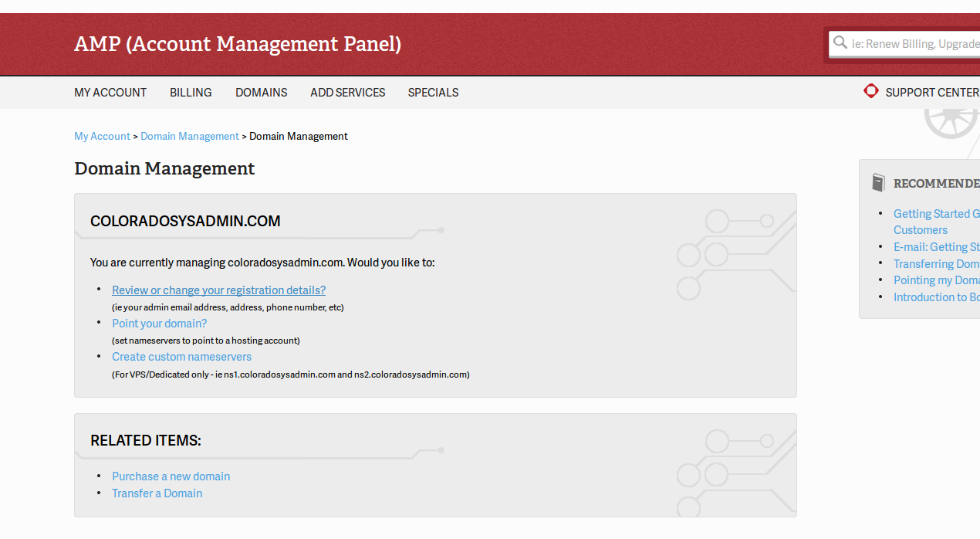The width and height of the screenshot is (980, 539).
Task: Open the Billing menu
Action: [x=191, y=93]
